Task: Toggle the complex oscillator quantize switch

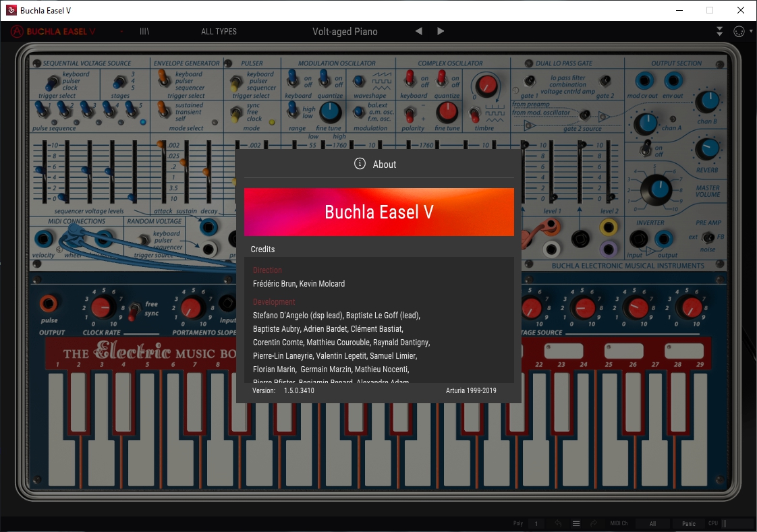Action: (x=441, y=79)
